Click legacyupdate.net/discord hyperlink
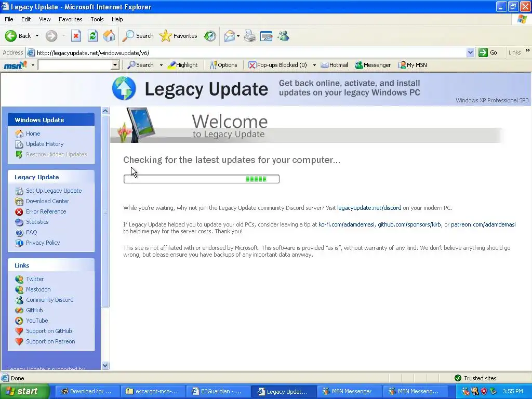The width and height of the screenshot is (532, 399). (x=369, y=208)
